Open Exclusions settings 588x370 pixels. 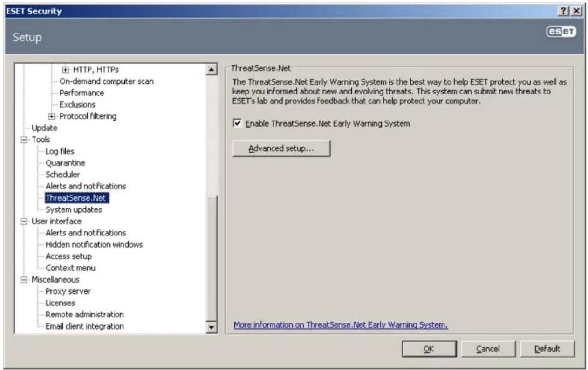[77, 104]
